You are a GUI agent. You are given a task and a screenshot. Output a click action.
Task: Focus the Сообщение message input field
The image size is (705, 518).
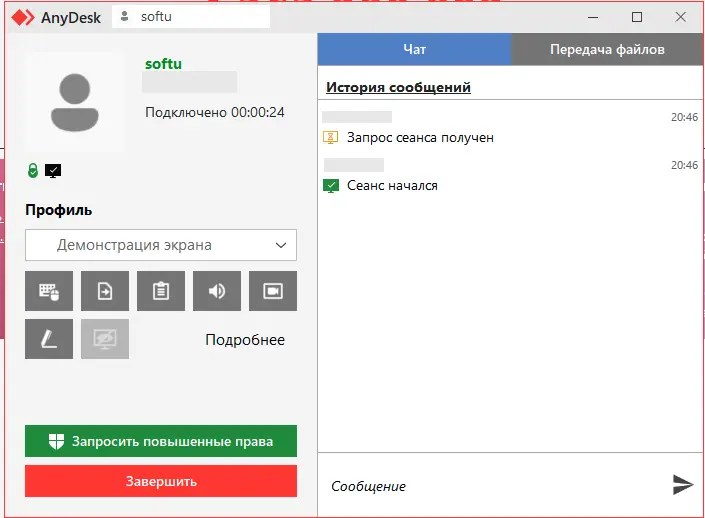pyautogui.click(x=495, y=486)
